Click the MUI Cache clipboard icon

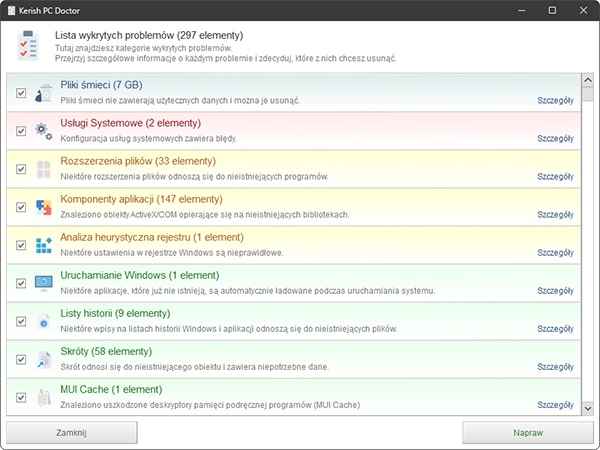point(43,398)
